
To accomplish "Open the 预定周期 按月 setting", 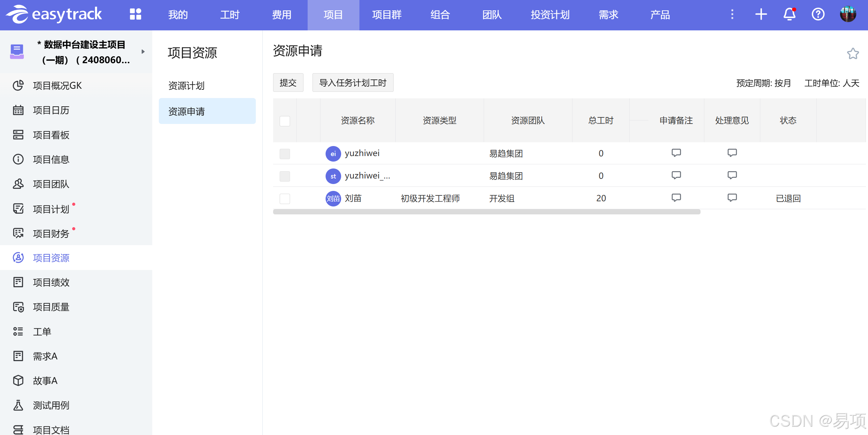I will point(763,83).
